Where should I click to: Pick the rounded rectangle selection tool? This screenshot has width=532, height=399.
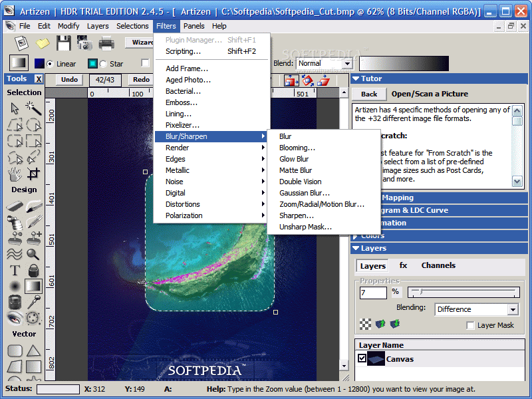pyautogui.click(x=15, y=141)
